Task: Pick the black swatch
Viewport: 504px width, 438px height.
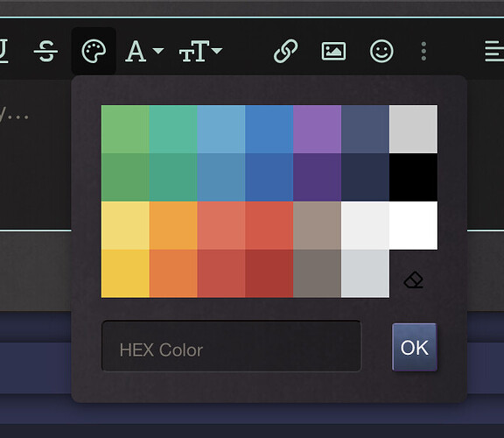Action: click(x=413, y=177)
